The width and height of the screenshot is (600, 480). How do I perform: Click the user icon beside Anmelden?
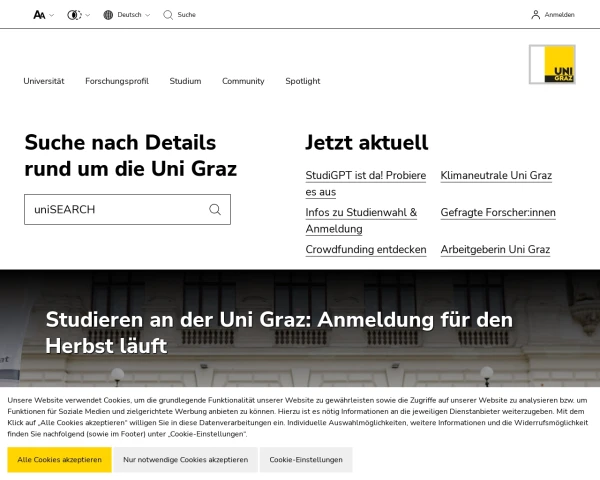(535, 15)
